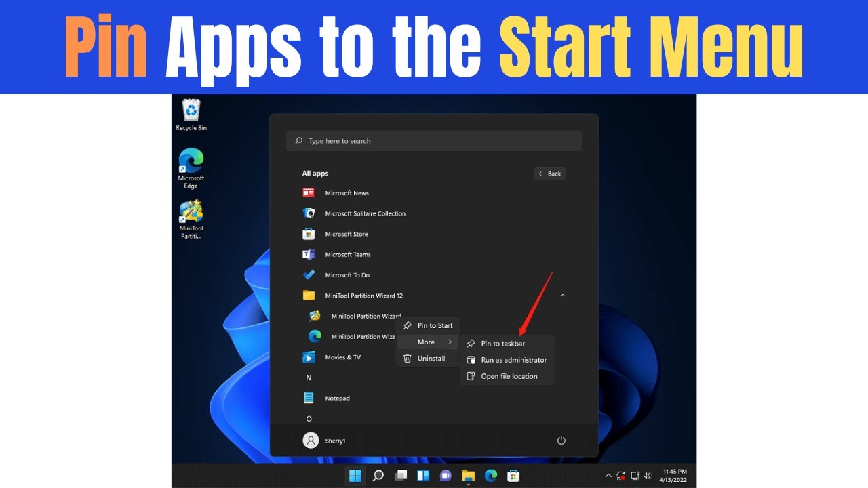The height and width of the screenshot is (488, 868).
Task: Jump to the letter N section header
Action: pyautogui.click(x=309, y=378)
